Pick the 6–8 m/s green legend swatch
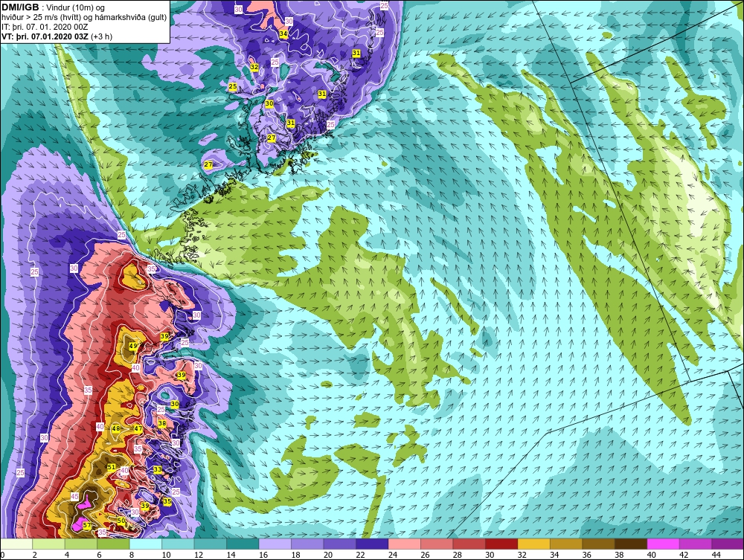The width and height of the screenshot is (744, 560). point(113,544)
